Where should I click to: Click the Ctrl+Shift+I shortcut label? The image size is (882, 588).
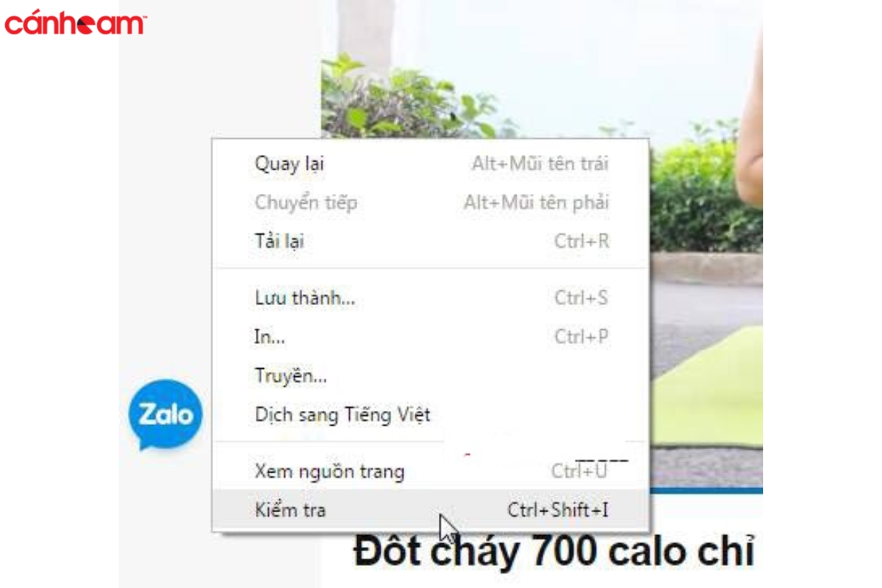click(x=558, y=509)
